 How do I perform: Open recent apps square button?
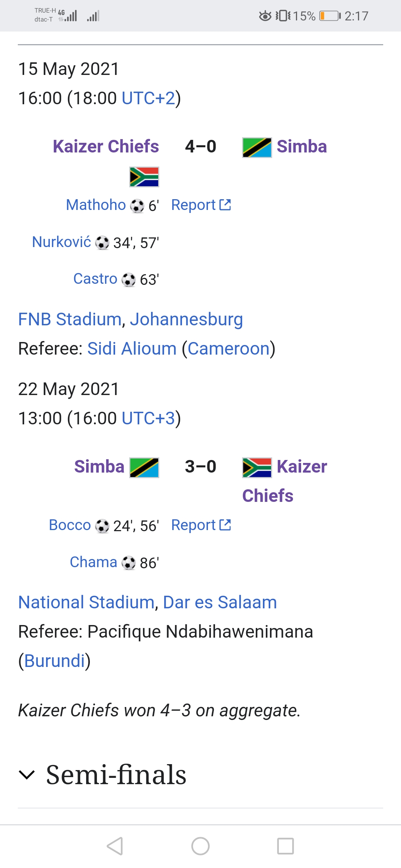tap(285, 846)
